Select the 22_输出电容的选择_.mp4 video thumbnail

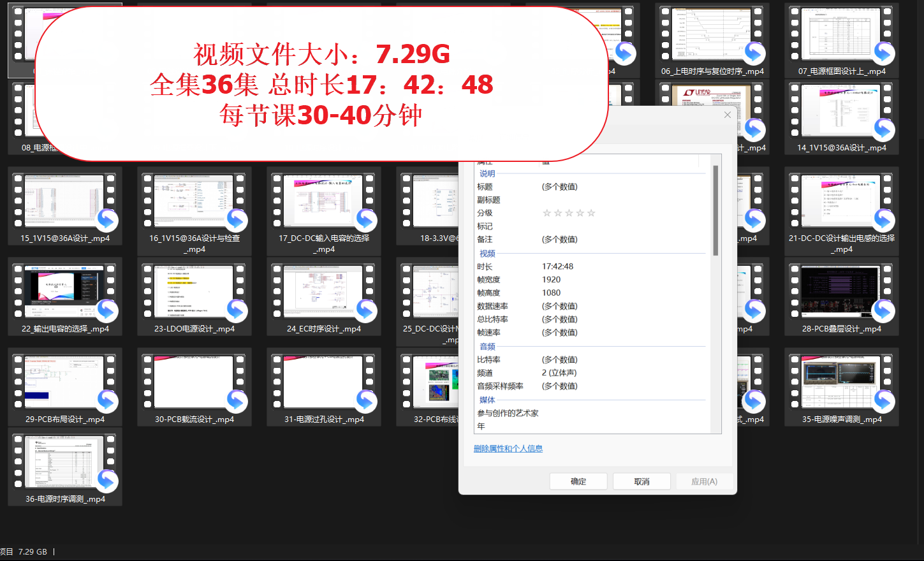point(64,292)
